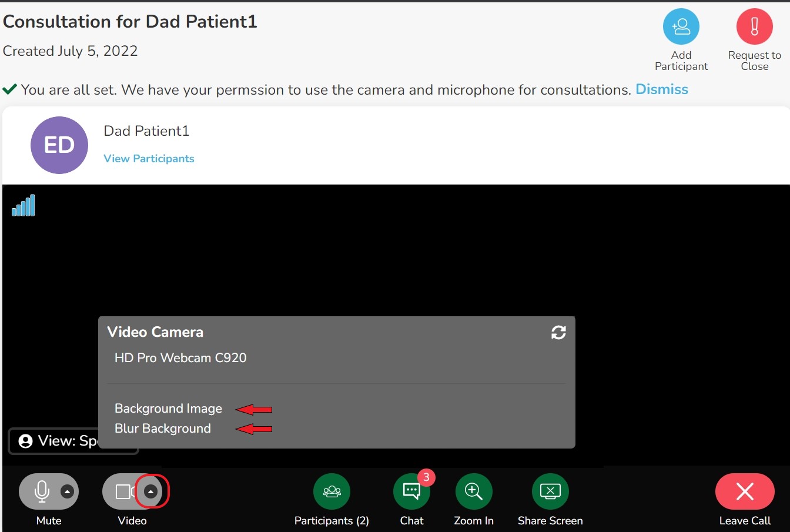790x532 pixels.
Task: Click the Zoom In magnifier icon
Action: point(473,491)
